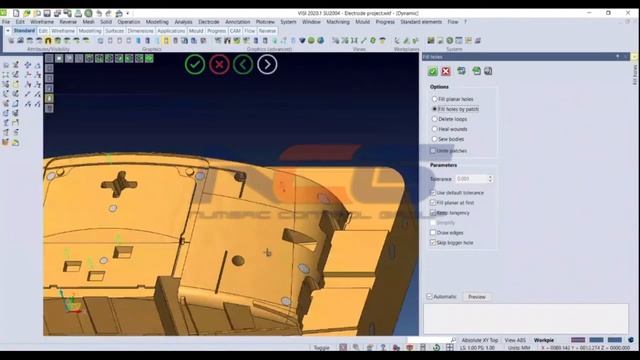Click the highlighted yellow icon in viewport left strip
The height and width of the screenshot is (360, 640).
click(x=49, y=98)
